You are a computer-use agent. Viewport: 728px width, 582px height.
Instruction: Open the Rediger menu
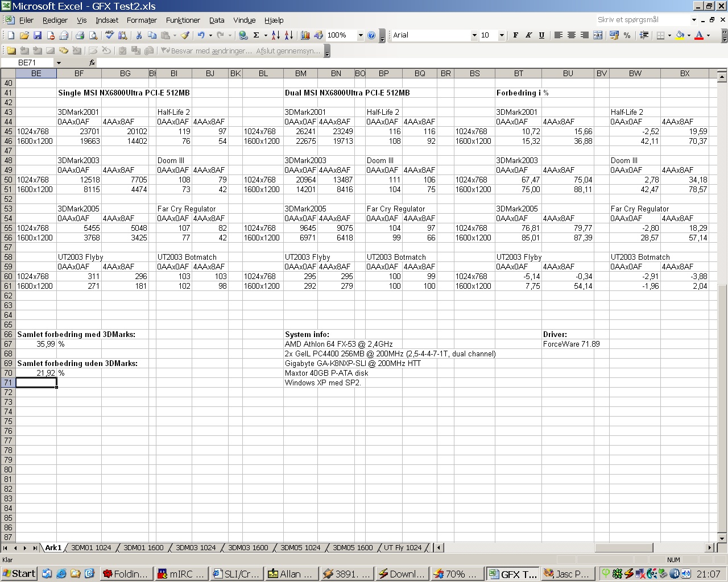tap(55, 20)
